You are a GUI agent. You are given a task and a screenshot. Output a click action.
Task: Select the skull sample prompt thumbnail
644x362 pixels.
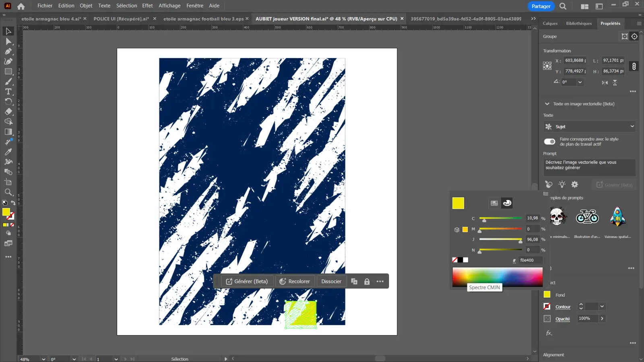pos(558,216)
